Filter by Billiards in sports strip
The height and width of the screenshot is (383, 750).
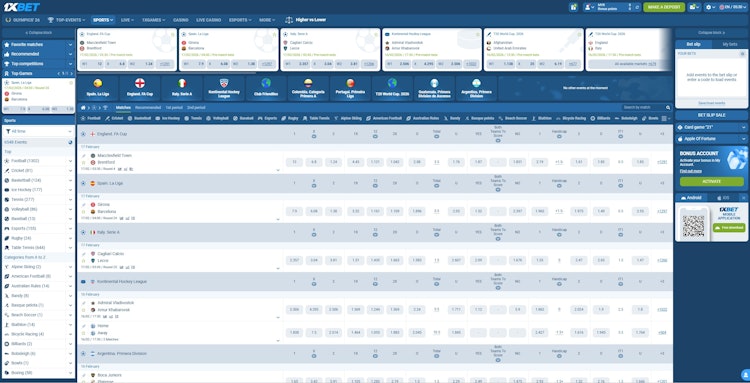600,118
